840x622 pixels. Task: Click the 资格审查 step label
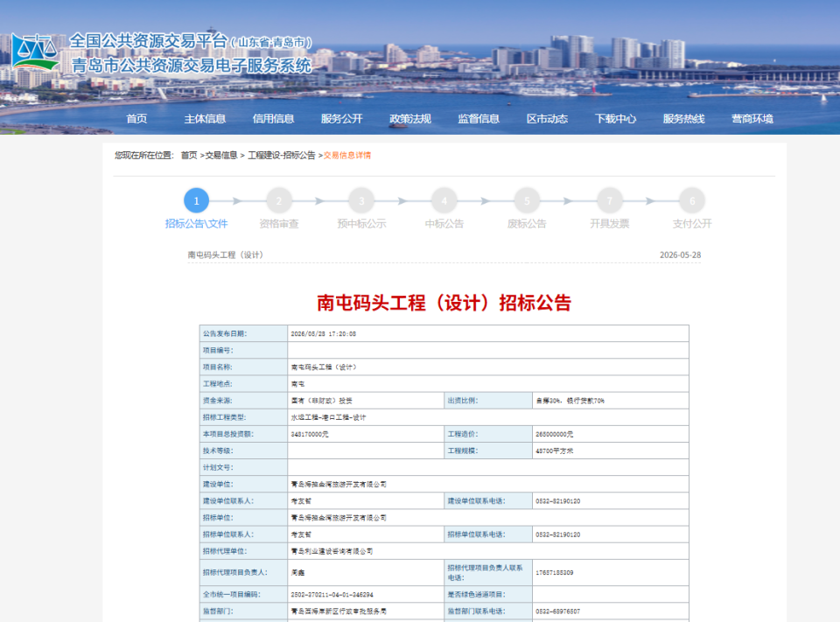(279, 224)
